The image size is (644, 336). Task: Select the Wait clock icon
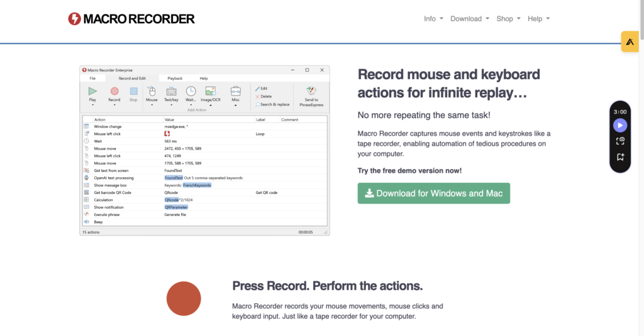point(191,91)
